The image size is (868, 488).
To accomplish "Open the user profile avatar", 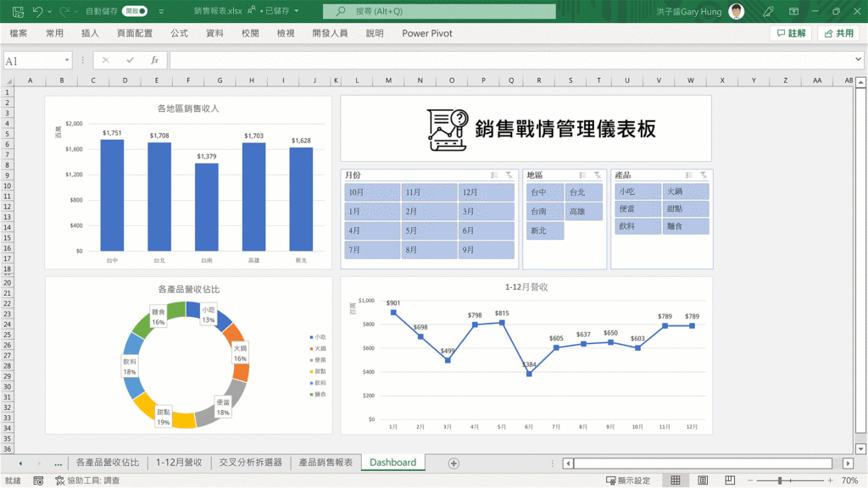I will [x=737, y=11].
